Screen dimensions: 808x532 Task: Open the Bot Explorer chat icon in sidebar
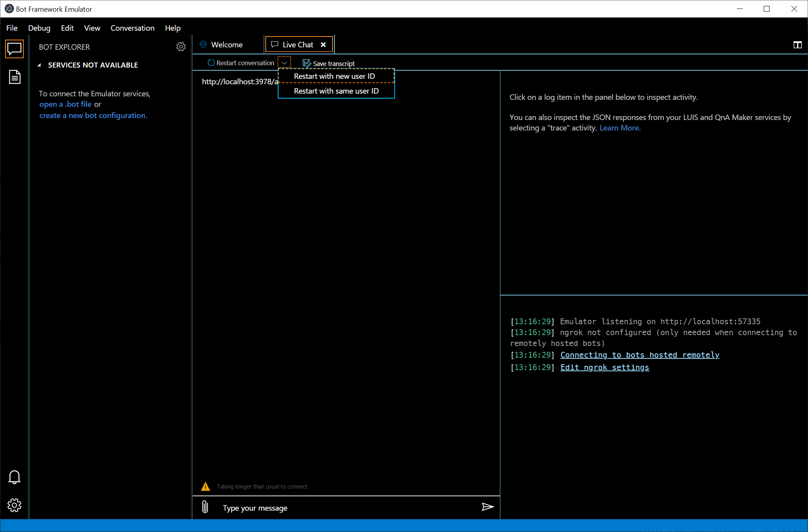(x=14, y=49)
